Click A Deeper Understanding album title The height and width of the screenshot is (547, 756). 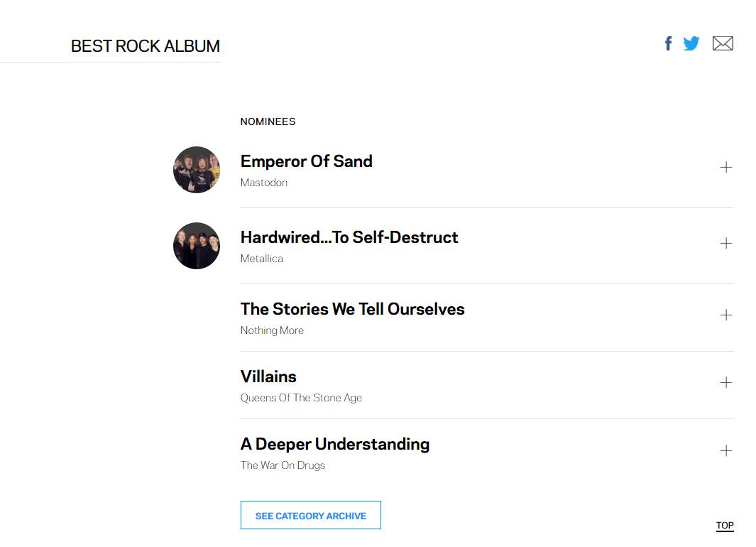335,444
